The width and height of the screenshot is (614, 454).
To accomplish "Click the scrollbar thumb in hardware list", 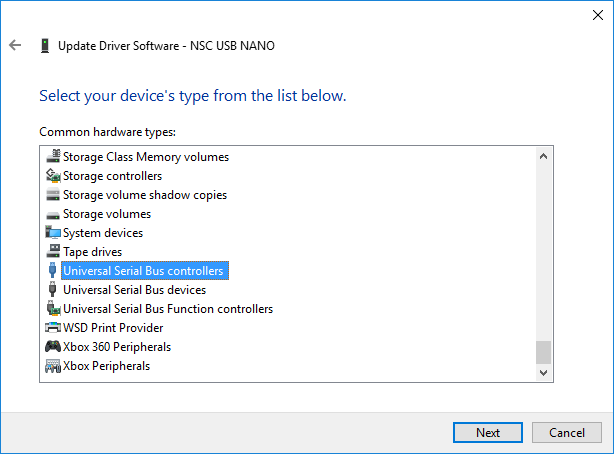I will [543, 352].
